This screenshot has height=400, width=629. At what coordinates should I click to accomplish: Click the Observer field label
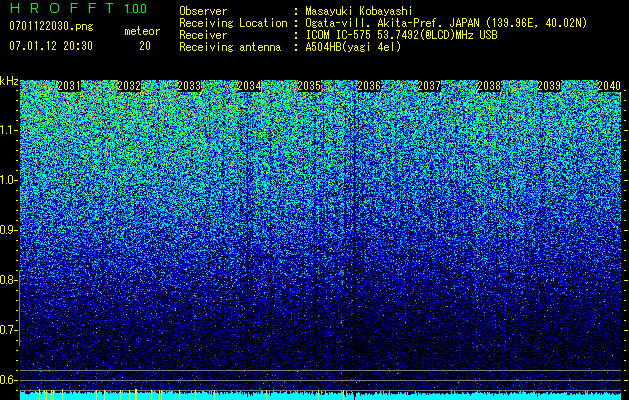click(203, 11)
